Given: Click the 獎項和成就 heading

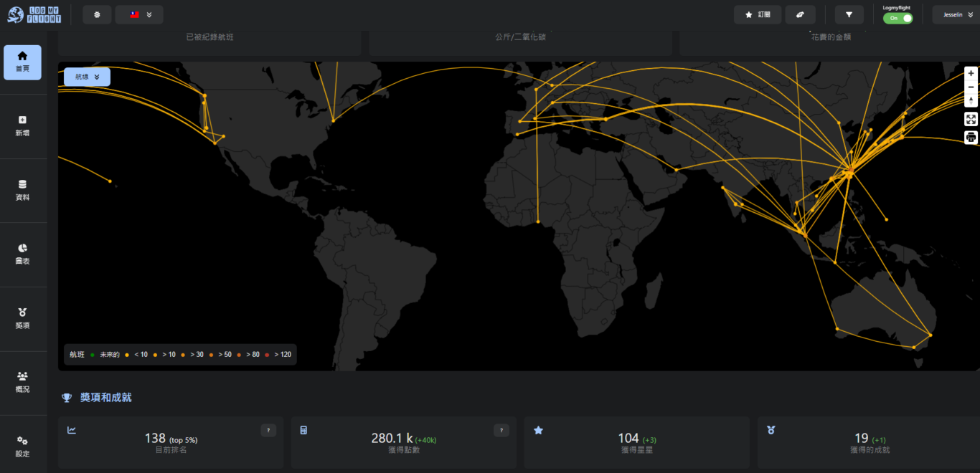Looking at the screenshot, I should [105, 397].
